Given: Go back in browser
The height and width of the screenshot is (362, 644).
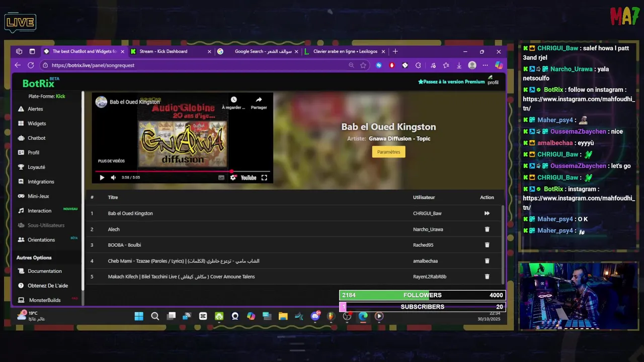Looking at the screenshot, I should (18, 65).
